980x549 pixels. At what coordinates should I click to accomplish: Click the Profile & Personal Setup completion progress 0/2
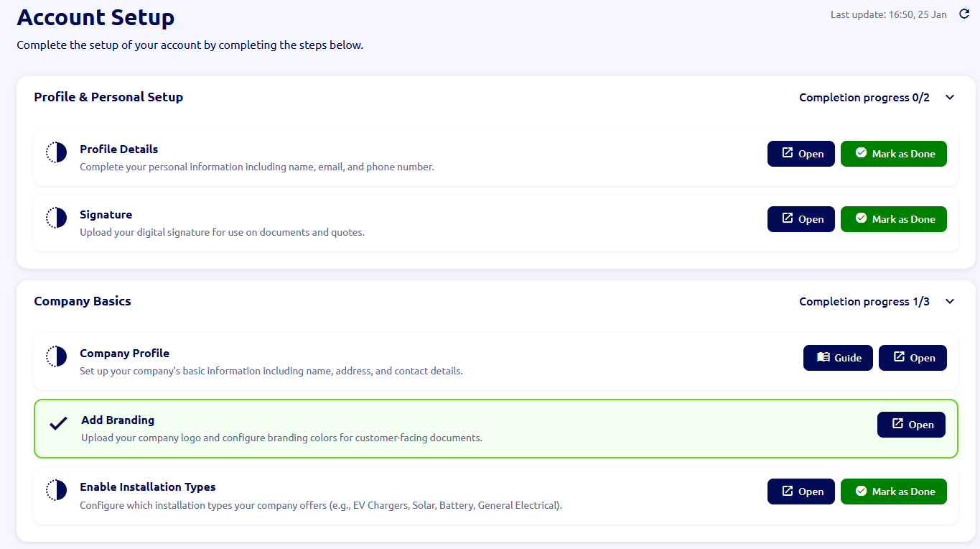864,98
